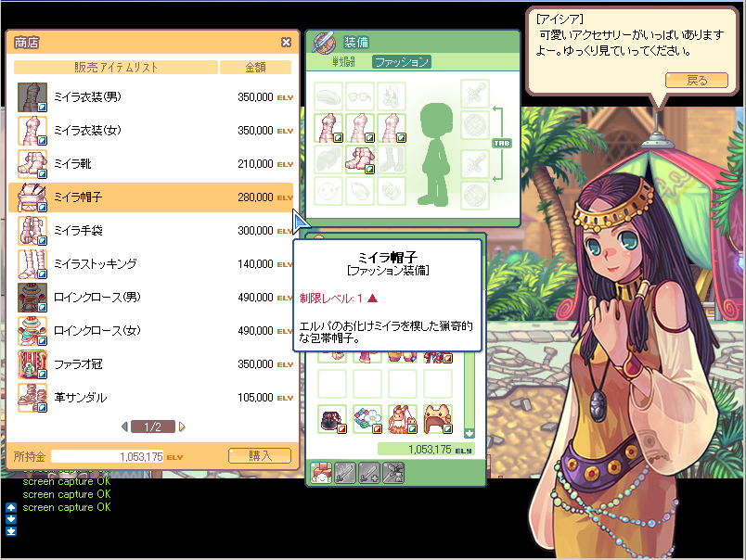This screenshot has height=560, width=746.
Task: Click the equipped mummy boots slot
Action: [x=360, y=159]
